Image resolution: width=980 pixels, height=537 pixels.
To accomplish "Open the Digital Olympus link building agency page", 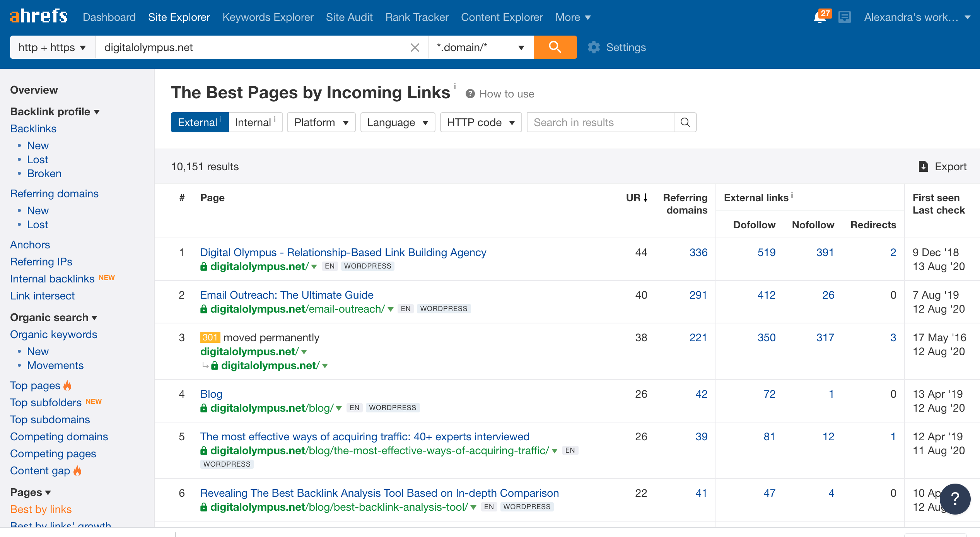I will [x=343, y=252].
